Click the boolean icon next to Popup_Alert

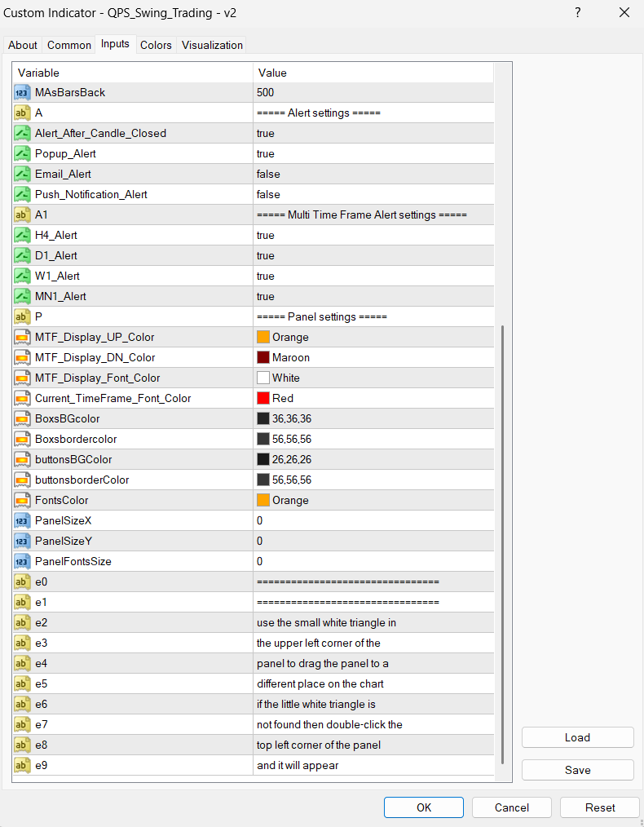pyautogui.click(x=22, y=153)
